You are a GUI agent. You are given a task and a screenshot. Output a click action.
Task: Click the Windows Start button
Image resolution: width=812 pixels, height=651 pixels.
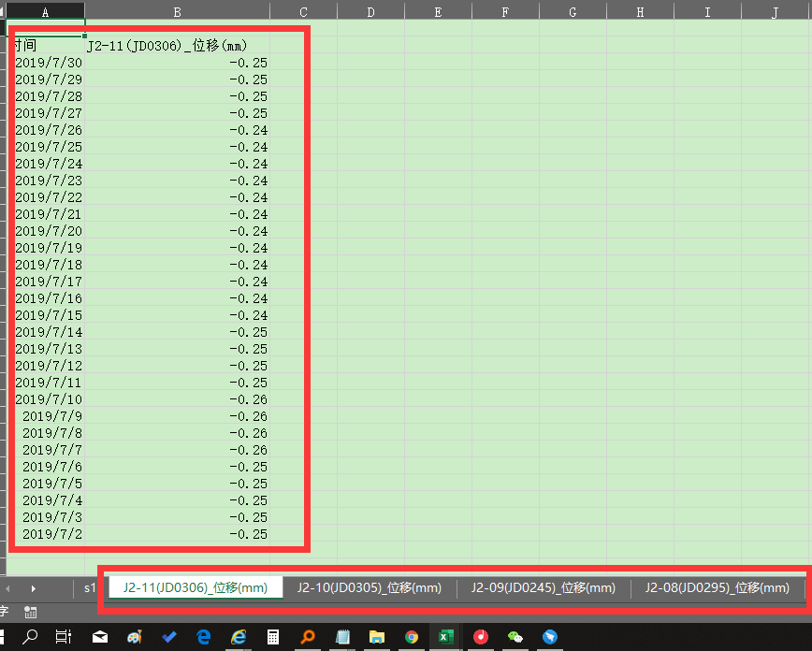pyautogui.click(x=3, y=636)
